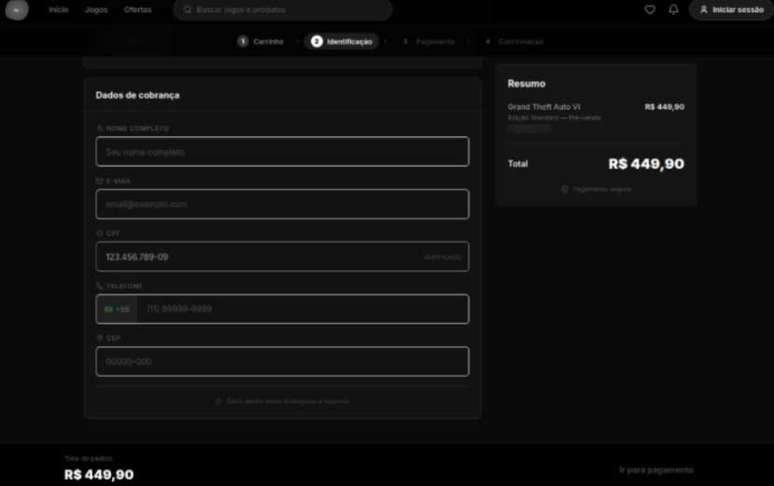
Task: Click the Telefone number input field
Action: point(303,309)
